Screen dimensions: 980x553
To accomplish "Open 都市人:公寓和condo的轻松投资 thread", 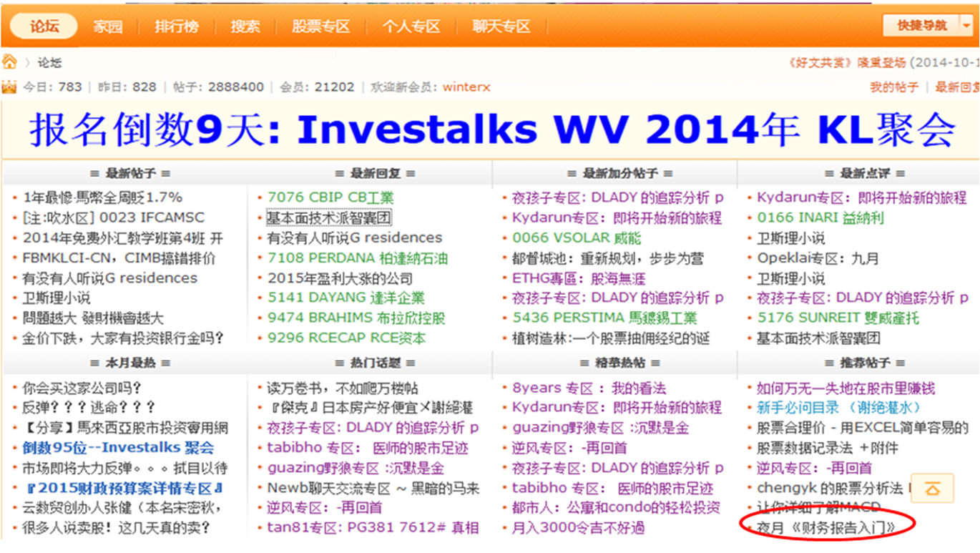I will (616, 508).
